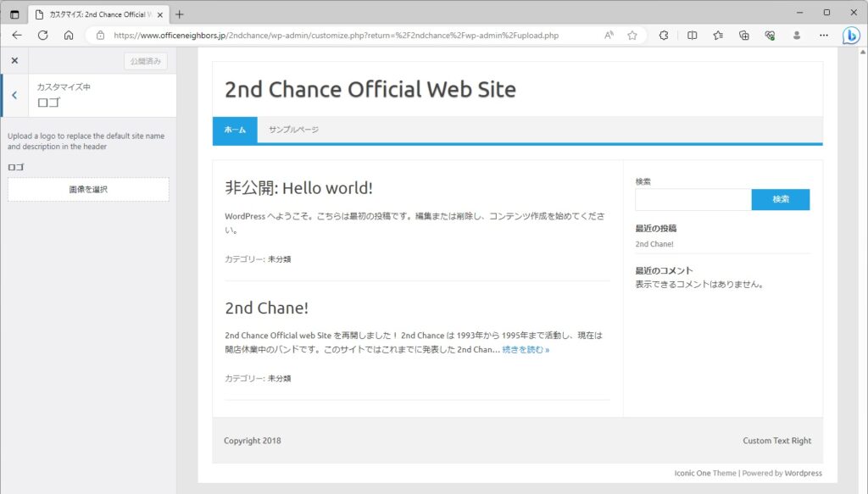Open the Bing Copilot sidebar icon

click(851, 36)
